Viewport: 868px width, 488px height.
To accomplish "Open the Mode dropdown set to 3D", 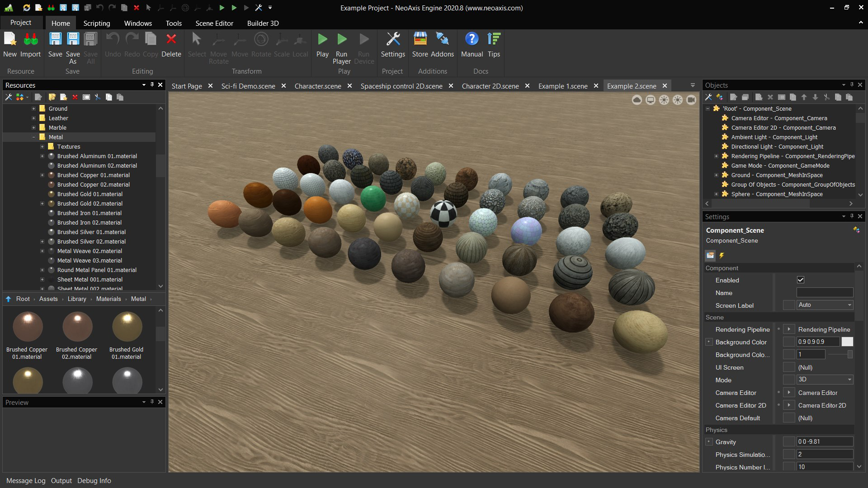I will click(x=849, y=380).
